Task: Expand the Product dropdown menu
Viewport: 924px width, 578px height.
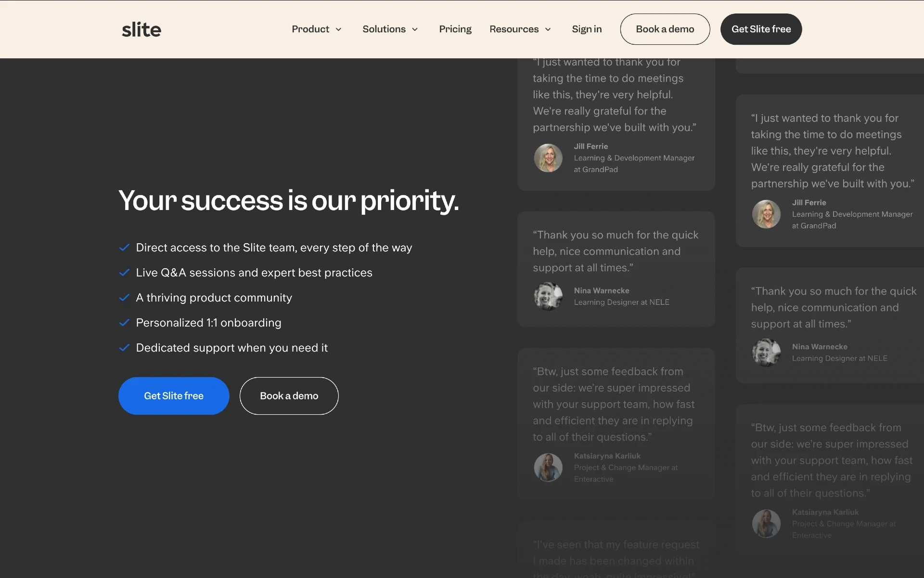Action: 317,28
